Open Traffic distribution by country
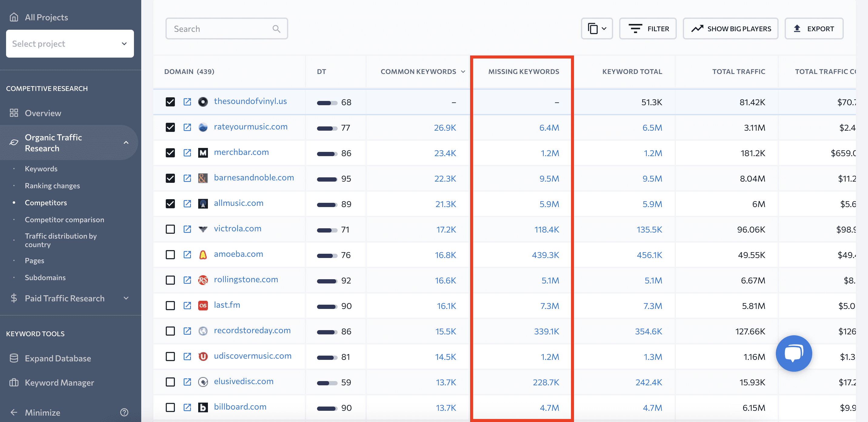The height and width of the screenshot is (422, 868). point(61,240)
